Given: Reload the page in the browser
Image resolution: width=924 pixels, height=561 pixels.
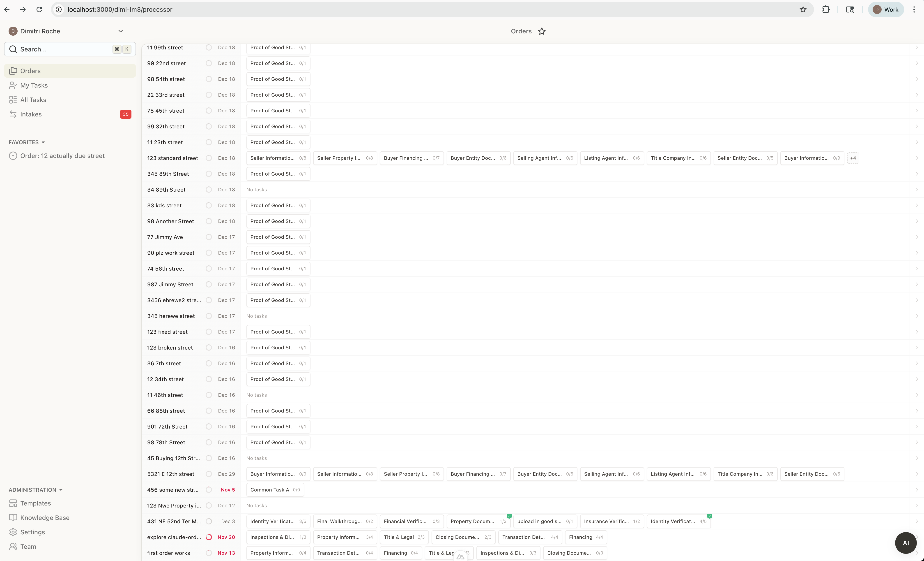Looking at the screenshot, I should pyautogui.click(x=39, y=10).
